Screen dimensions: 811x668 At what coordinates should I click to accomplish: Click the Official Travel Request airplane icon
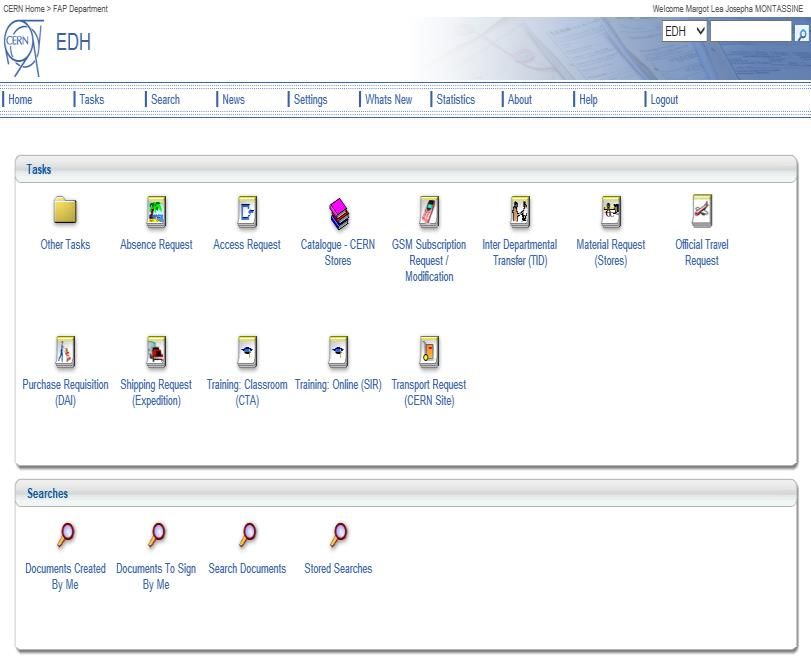702,211
